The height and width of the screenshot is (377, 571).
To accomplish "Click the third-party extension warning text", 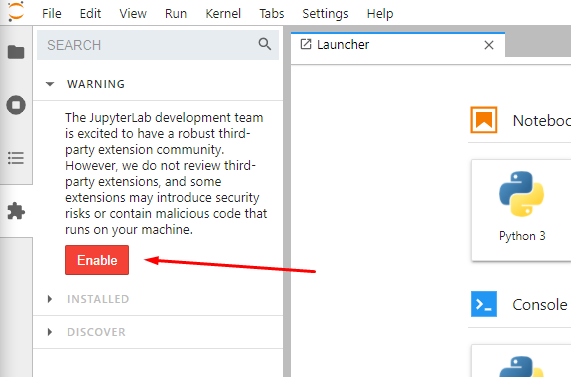I will click(x=166, y=173).
